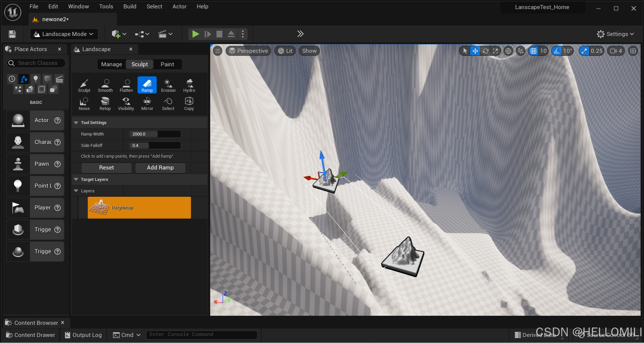Click the Play in editor button
Screen dimensions: 644x343
195,34
